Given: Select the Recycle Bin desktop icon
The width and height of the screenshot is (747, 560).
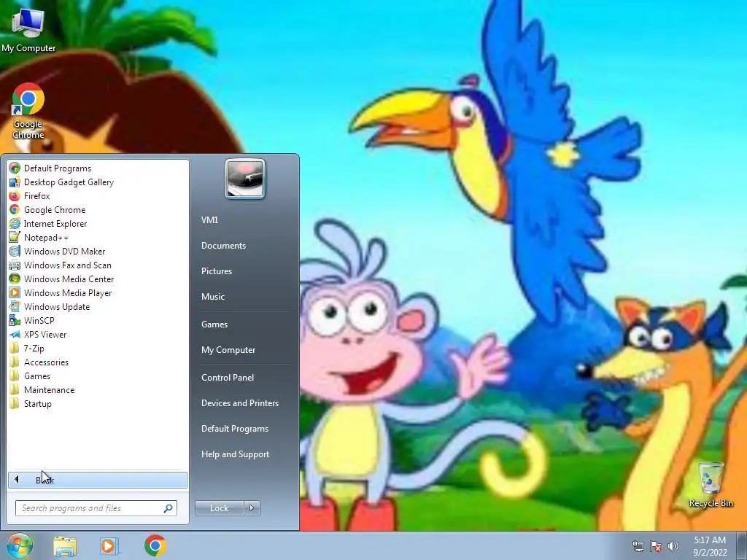Looking at the screenshot, I should tap(711, 485).
